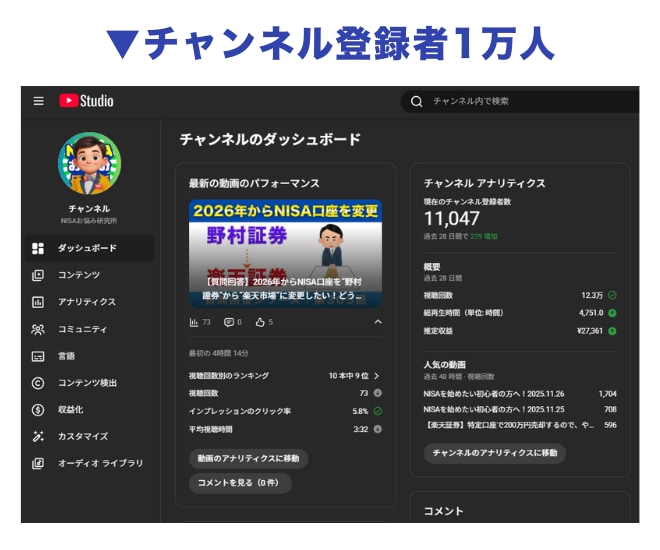Open the hamburger navigation menu
This screenshot has width=660, height=550.
pos(39,101)
